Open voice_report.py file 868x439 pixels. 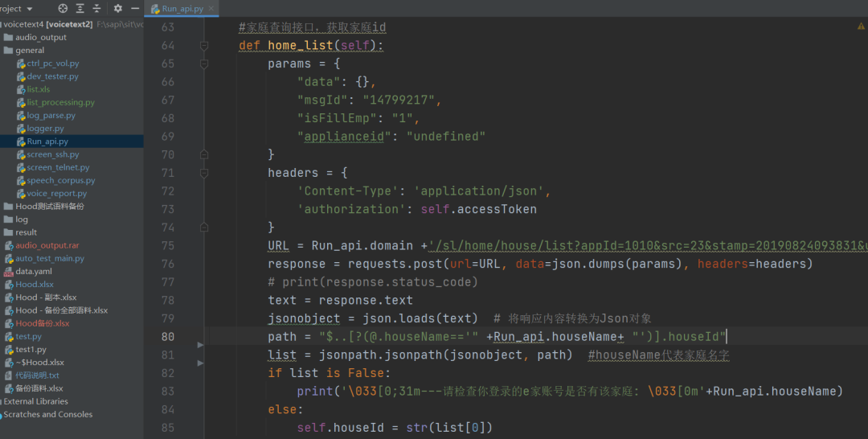[56, 193]
